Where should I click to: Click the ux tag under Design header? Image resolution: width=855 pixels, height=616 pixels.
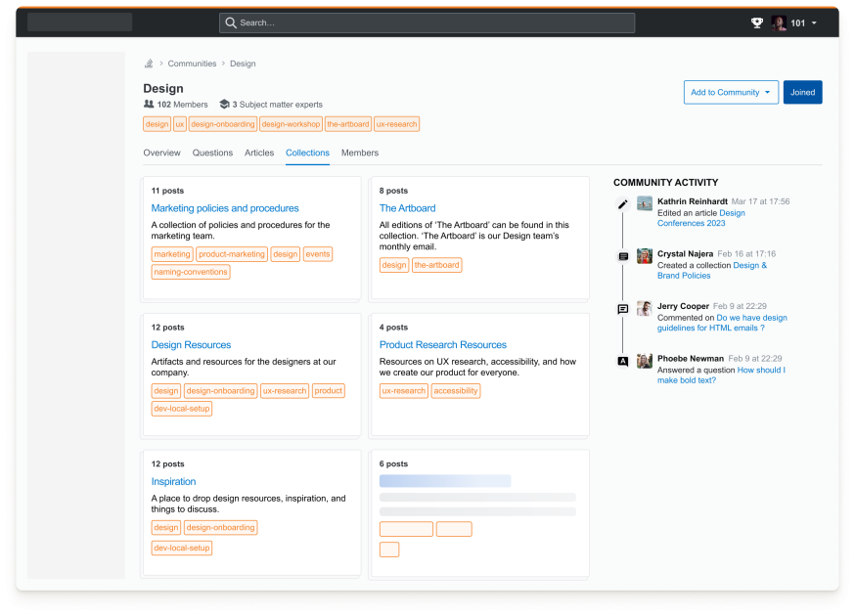[x=180, y=124]
